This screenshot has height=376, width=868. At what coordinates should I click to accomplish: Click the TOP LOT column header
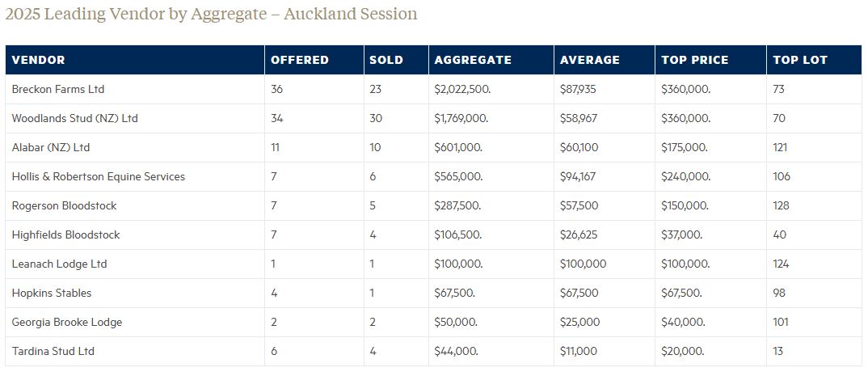click(x=800, y=60)
